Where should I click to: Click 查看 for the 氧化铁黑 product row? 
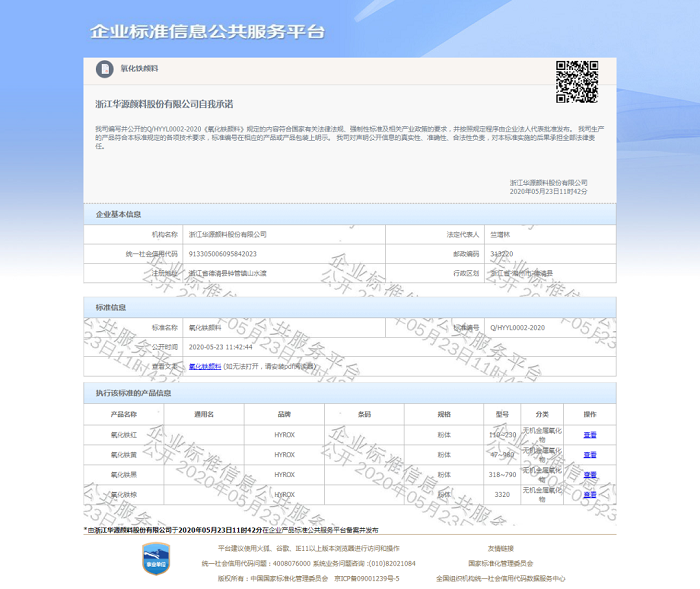pos(590,475)
